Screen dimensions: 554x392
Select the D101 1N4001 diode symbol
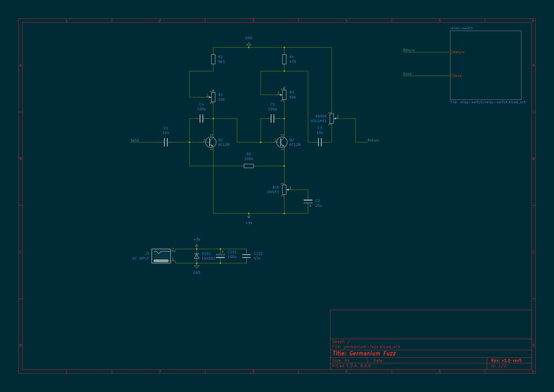point(197,256)
